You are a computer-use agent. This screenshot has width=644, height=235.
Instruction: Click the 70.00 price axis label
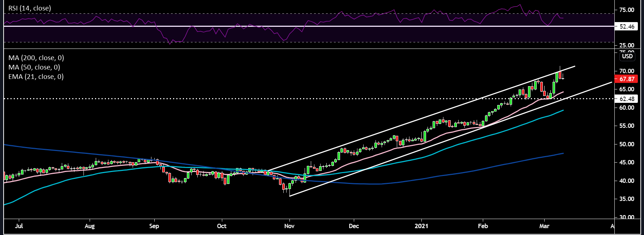coord(627,71)
